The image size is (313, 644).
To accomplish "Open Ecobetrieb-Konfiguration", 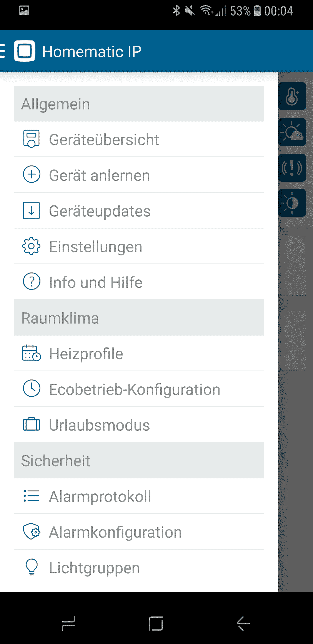I will pyautogui.click(x=134, y=389).
